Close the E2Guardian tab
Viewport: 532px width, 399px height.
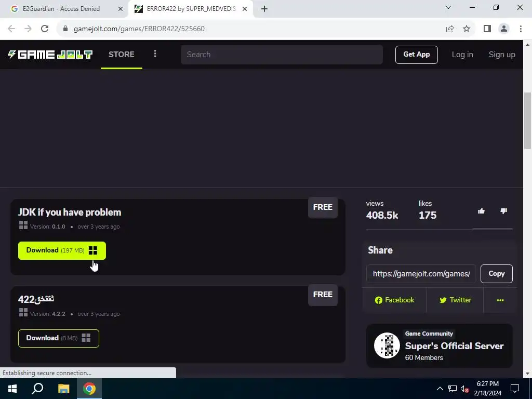(121, 9)
